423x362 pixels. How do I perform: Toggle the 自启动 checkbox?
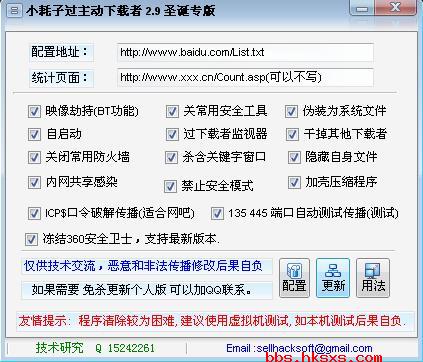(34, 134)
